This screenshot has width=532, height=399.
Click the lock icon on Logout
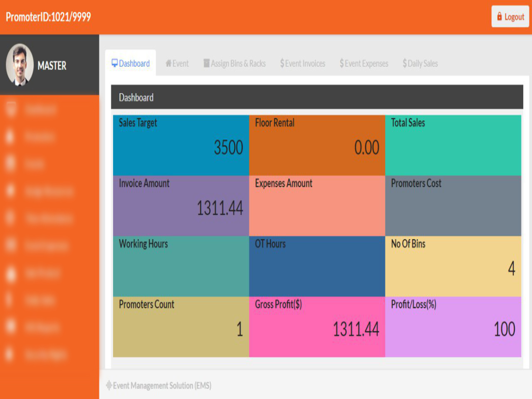pos(500,17)
